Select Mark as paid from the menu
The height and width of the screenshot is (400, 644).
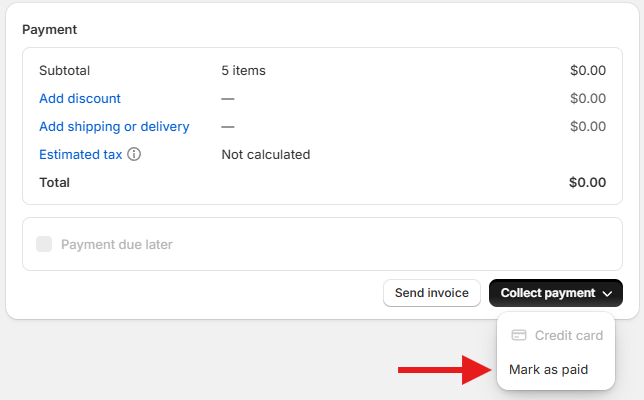coord(548,370)
